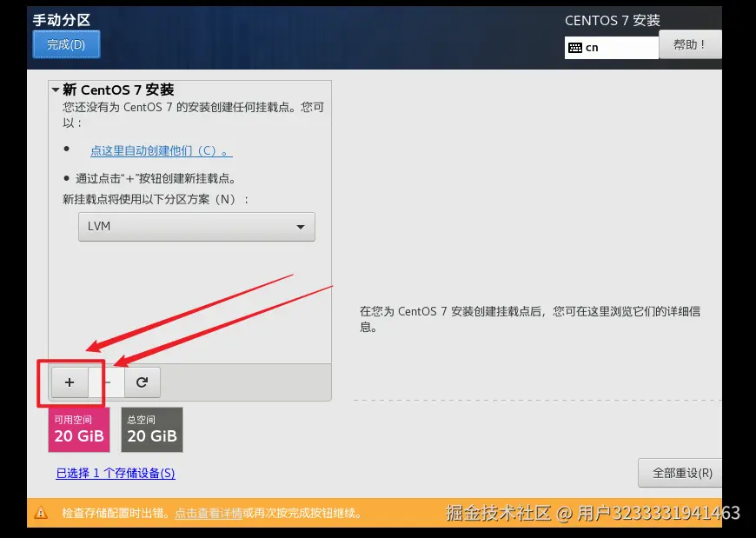Click the CENTOS 7 安装 header text

pyautogui.click(x=613, y=20)
